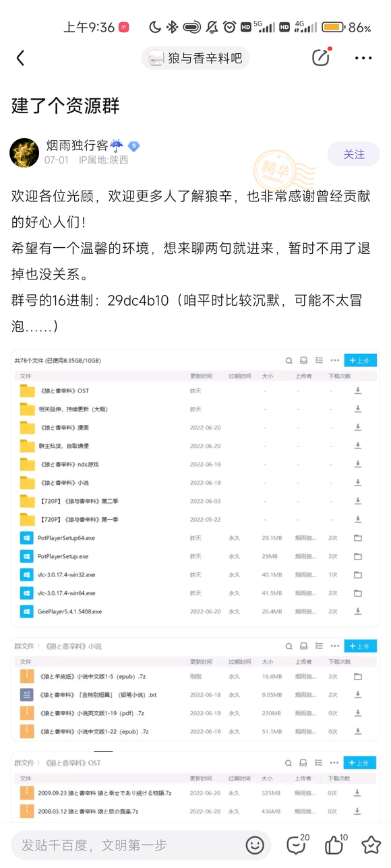
Task: Open the first file list screenshot image
Action: pyautogui.click(x=195, y=488)
